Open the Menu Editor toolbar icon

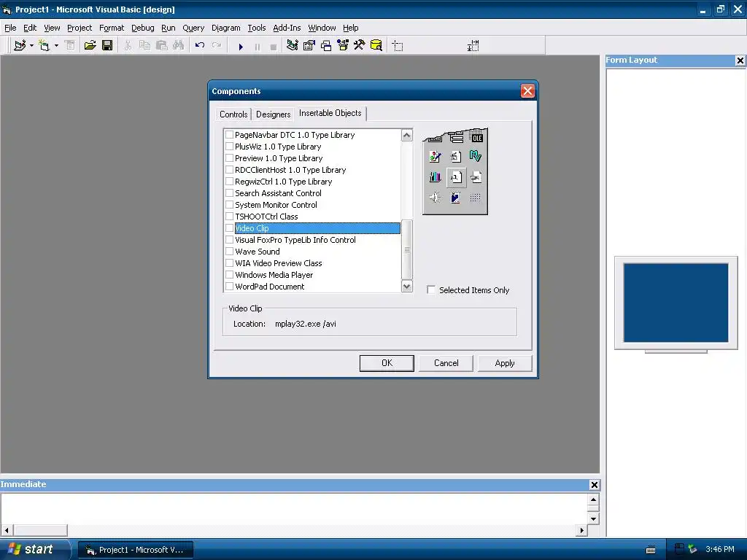click(70, 46)
